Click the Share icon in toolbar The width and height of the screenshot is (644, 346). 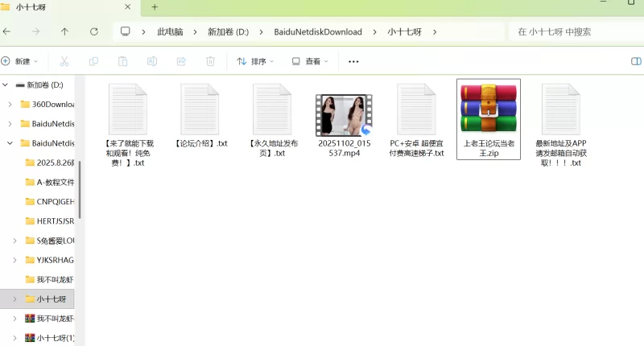click(181, 61)
